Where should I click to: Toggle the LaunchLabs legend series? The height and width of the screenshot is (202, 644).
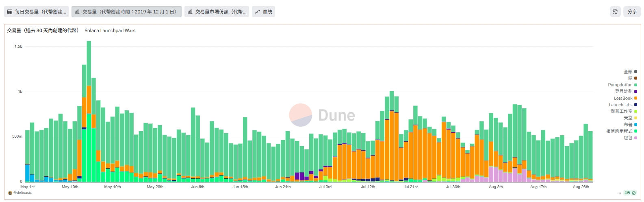pyautogui.click(x=623, y=105)
